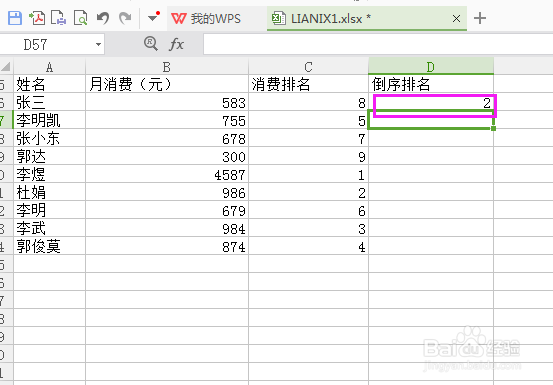Click 郭俊莫's 消费排名 cell showing 4
Screen dimensions: 553x385
pos(308,246)
